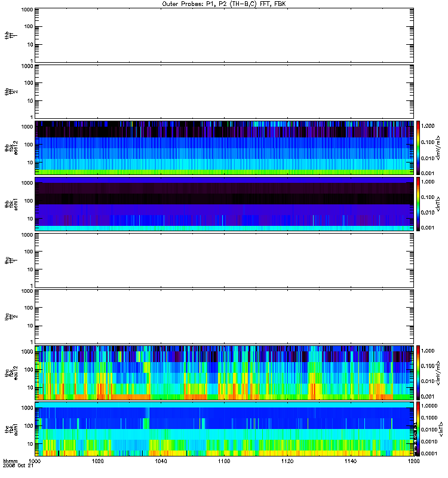
Task: Click the empty first thb FFT panel at top
Action: (223, 35)
